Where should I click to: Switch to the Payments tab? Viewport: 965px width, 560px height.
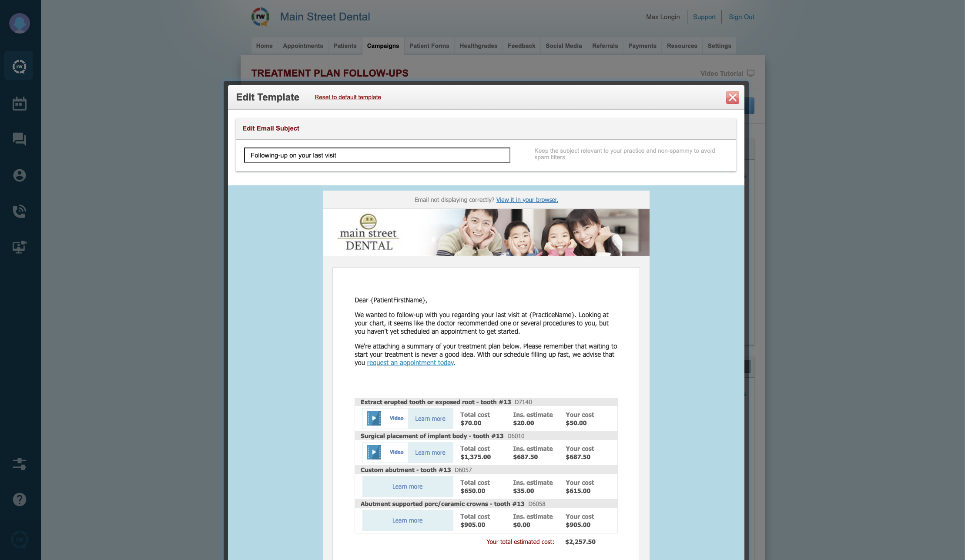pyautogui.click(x=642, y=46)
